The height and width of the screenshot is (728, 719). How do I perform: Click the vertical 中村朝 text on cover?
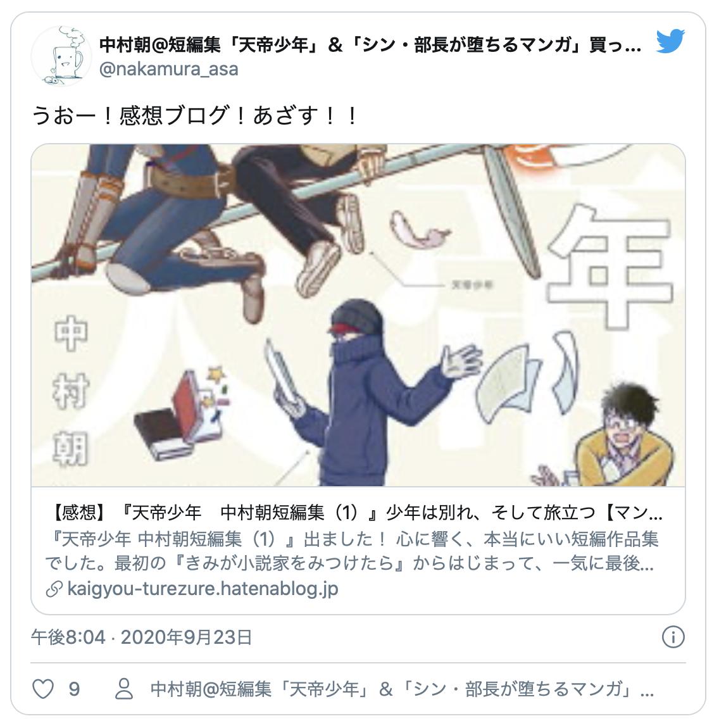click(x=70, y=391)
